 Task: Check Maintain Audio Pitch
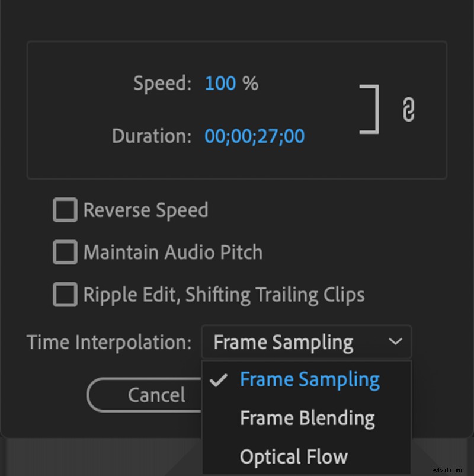65,252
